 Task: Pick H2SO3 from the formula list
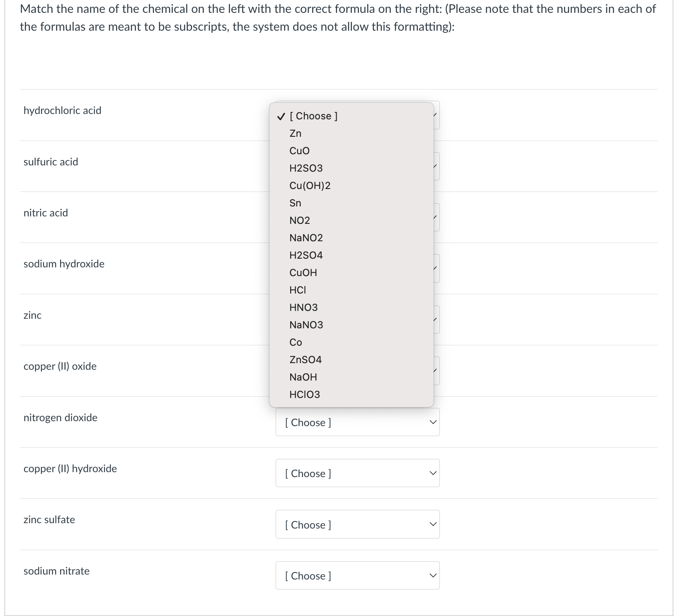pos(306,168)
